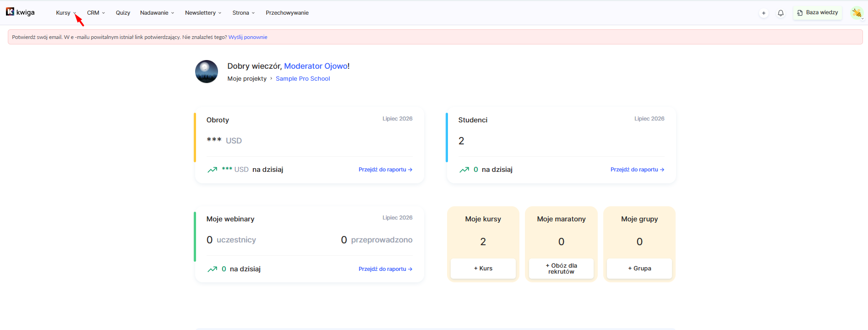This screenshot has height=330, width=868.
Task: Click the uczestnicy webinar count
Action: 231,240
